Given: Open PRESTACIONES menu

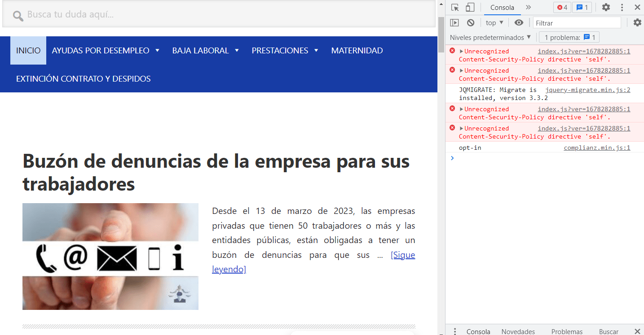Looking at the screenshot, I should click(x=280, y=51).
